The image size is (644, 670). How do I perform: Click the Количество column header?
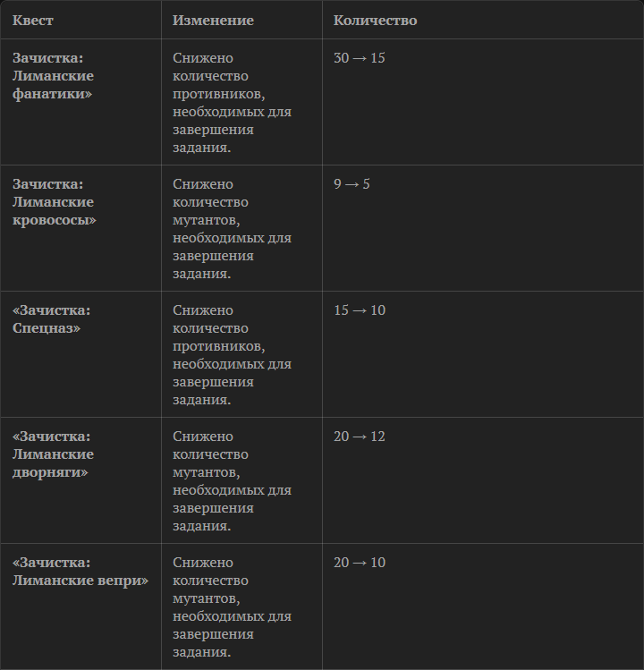pyautogui.click(x=375, y=20)
